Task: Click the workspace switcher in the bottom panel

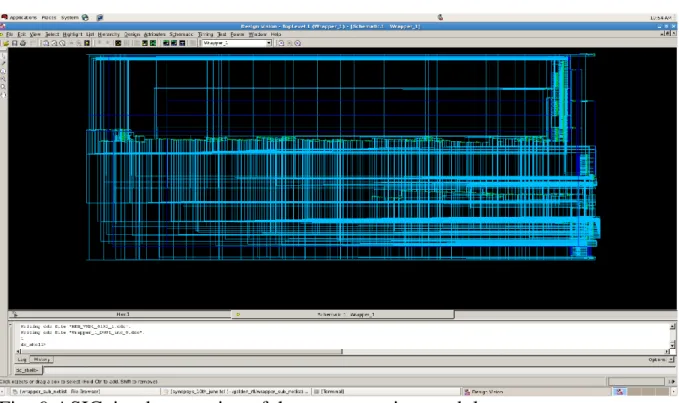Action: (x=641, y=392)
